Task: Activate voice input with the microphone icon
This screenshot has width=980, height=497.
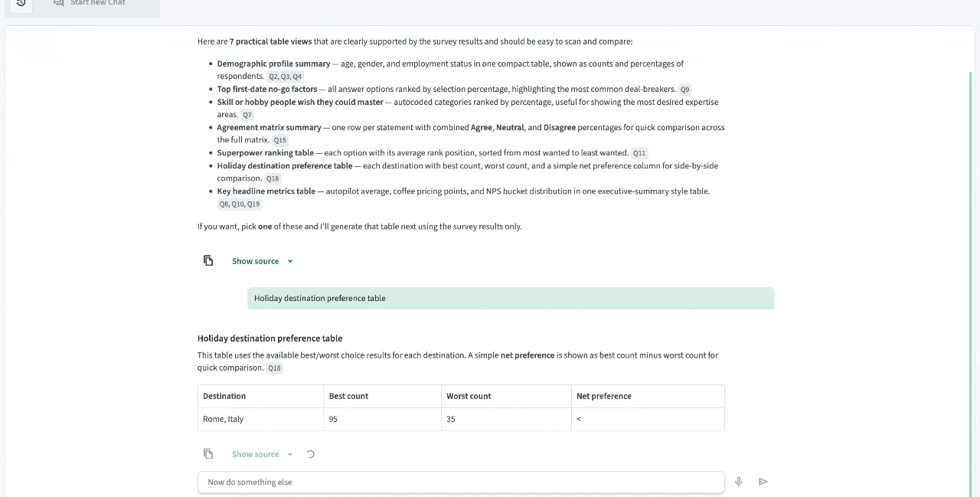Action: pos(738,481)
